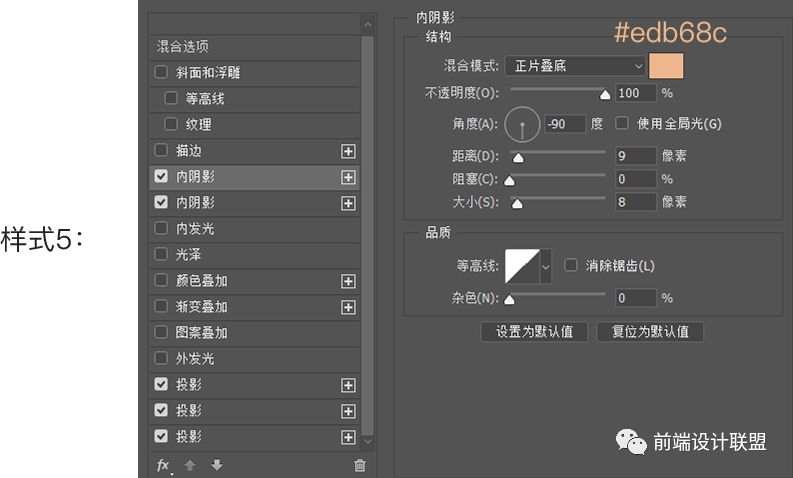Enable the 光泽 checkbox
Viewport: 793px width, 478px height.
pos(161,254)
